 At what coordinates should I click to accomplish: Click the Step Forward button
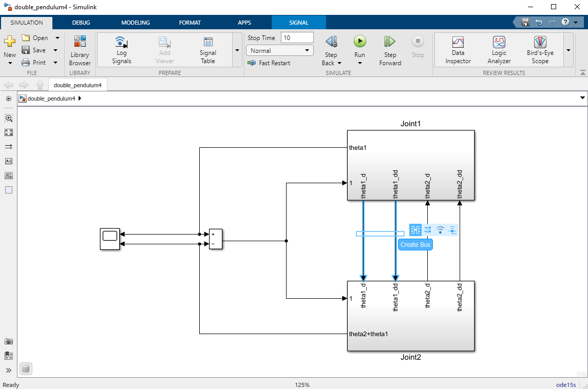click(390, 51)
